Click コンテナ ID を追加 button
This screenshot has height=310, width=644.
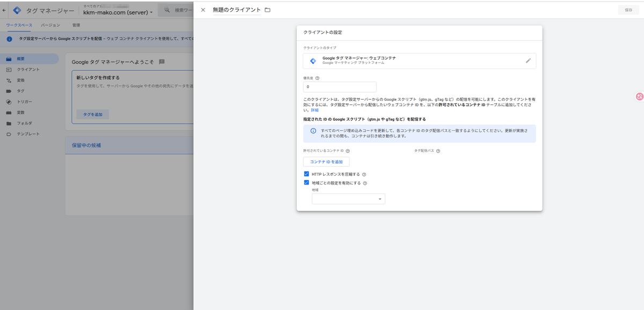[326, 161]
